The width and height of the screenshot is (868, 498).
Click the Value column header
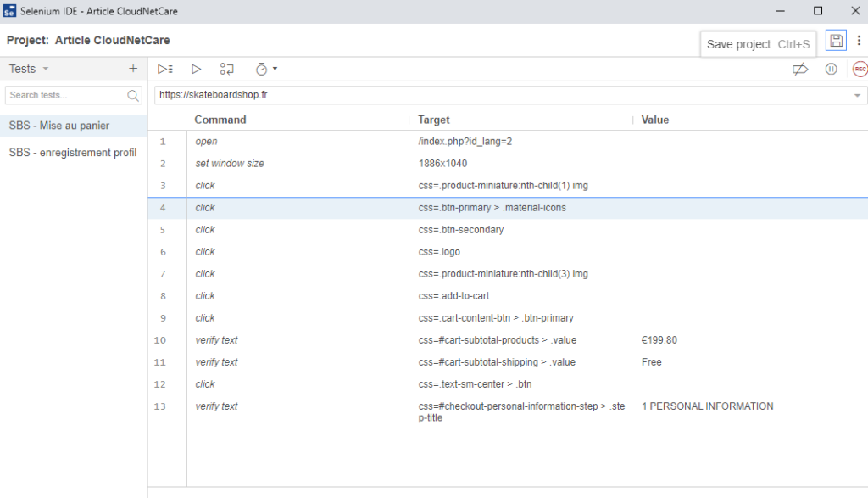click(655, 120)
